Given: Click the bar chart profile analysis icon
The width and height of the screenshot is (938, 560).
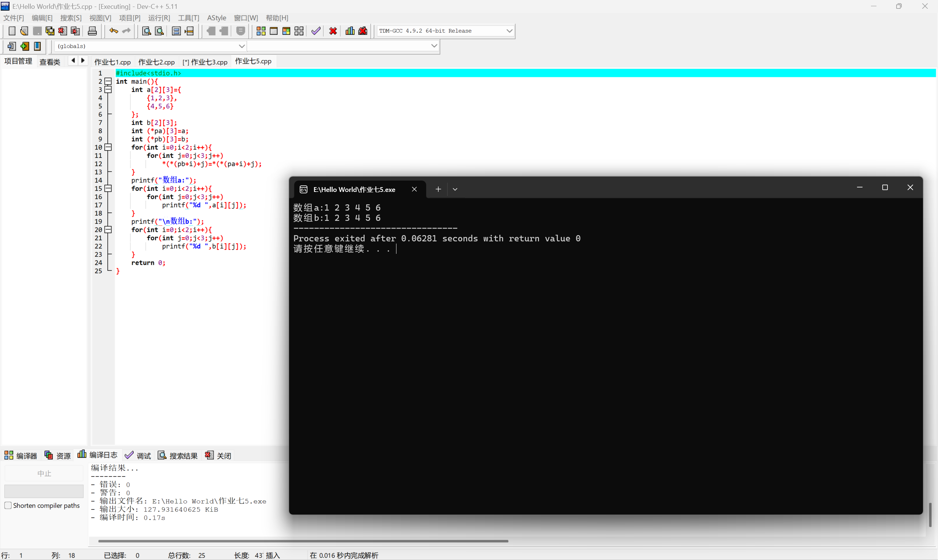Looking at the screenshot, I should click(x=350, y=31).
